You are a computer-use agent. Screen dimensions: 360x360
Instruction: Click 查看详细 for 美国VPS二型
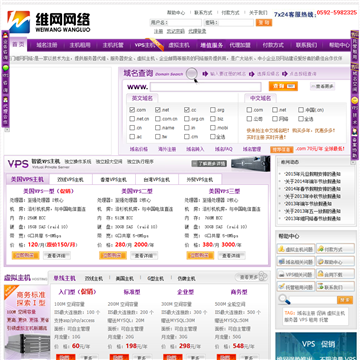point(144,256)
